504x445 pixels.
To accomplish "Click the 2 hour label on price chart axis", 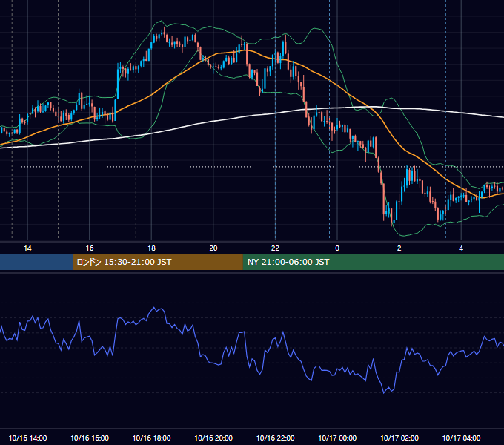I will [x=399, y=248].
